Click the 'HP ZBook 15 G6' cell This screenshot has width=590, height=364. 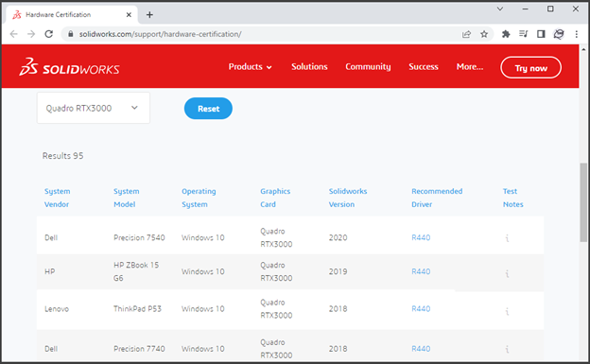[x=136, y=271]
